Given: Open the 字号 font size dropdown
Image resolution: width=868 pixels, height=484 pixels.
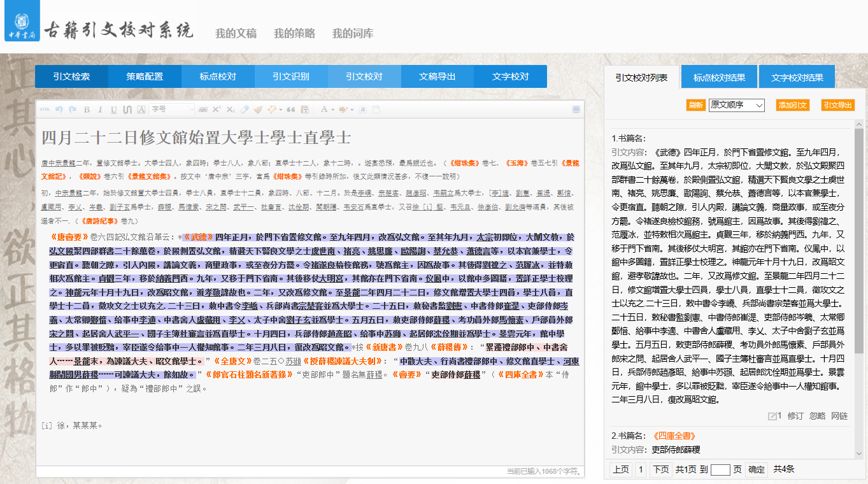Looking at the screenshot, I should [x=172, y=110].
